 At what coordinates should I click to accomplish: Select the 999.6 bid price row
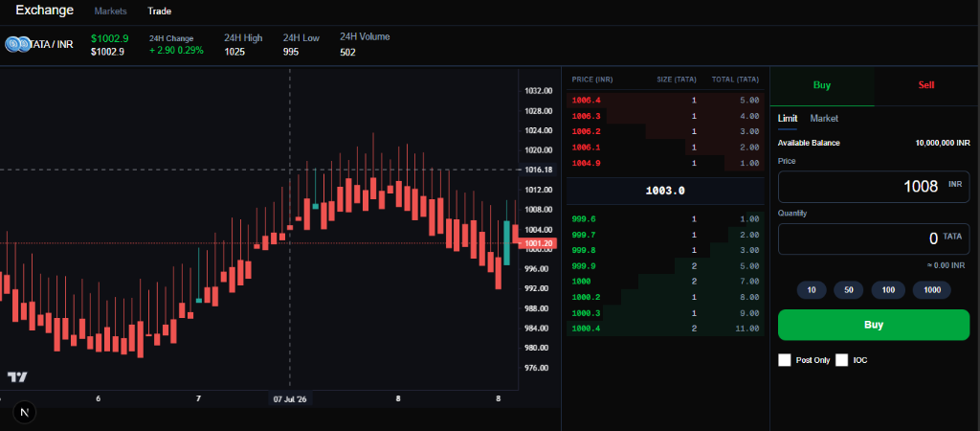[665, 219]
